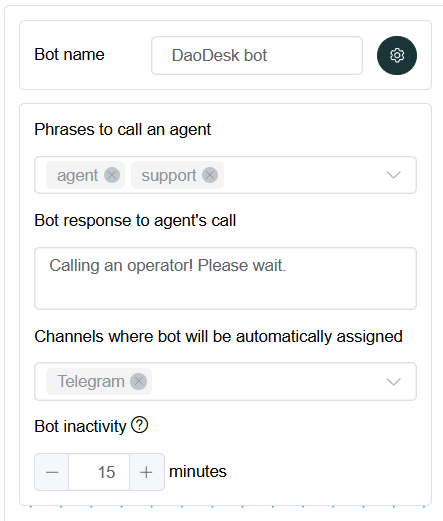Click into the Bot name field

pyautogui.click(x=257, y=55)
